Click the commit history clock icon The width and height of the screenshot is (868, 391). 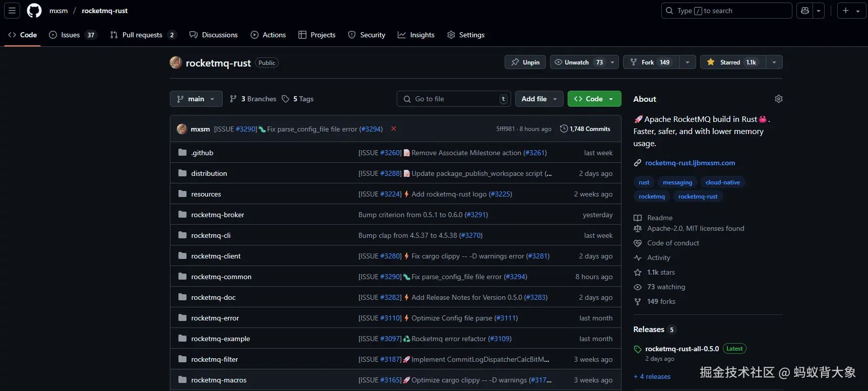point(564,129)
